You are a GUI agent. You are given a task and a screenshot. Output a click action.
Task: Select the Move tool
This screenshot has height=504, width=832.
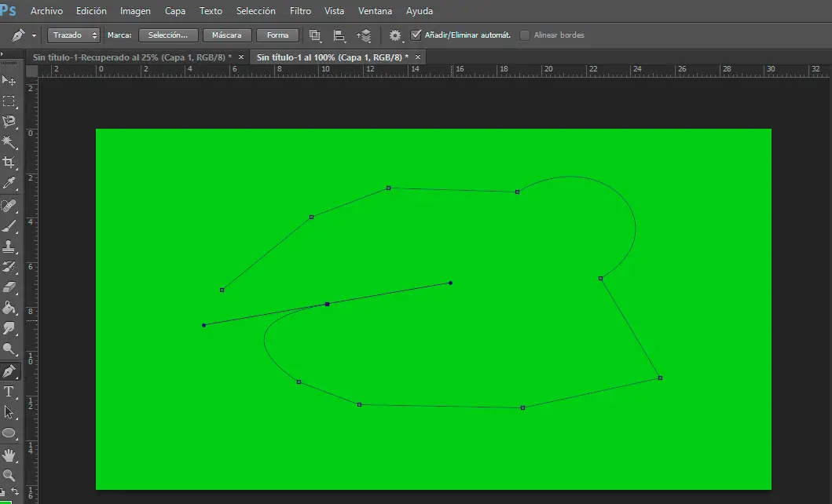9,81
